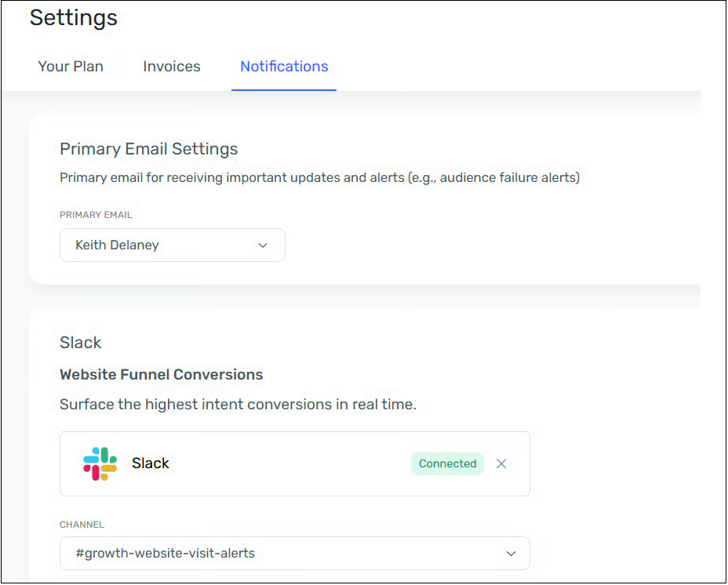Open the Your Plan tab
The height and width of the screenshot is (585, 728).
tap(71, 67)
